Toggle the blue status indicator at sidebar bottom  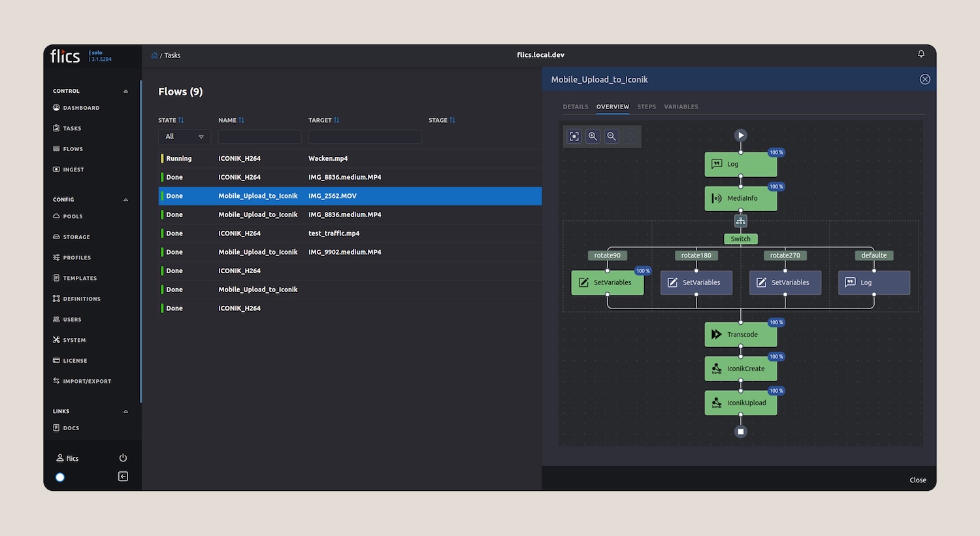coord(59,477)
